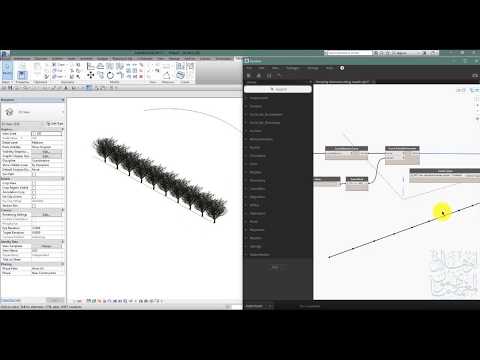Toggle Far Clip Active checkbox
This screenshot has width=480, height=360.
click(x=34, y=197)
